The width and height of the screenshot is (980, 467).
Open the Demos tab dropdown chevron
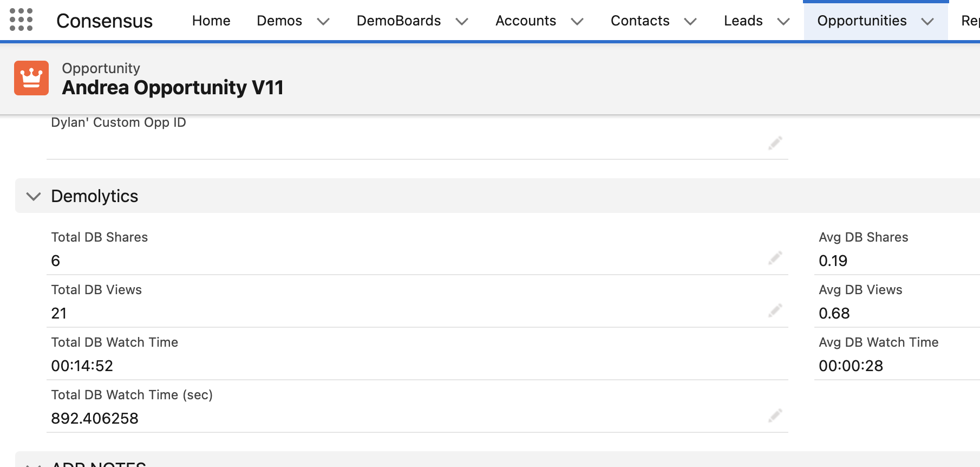(323, 21)
